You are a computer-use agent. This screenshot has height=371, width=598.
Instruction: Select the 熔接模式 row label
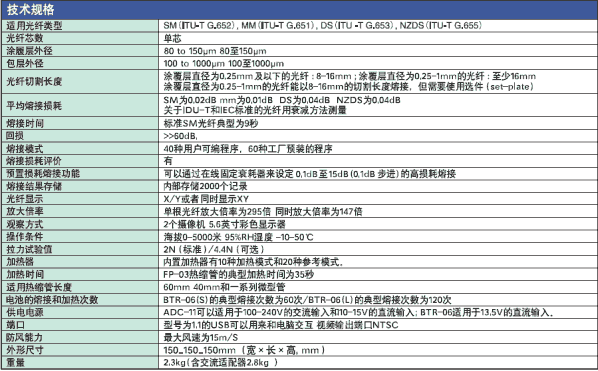pos(25,149)
